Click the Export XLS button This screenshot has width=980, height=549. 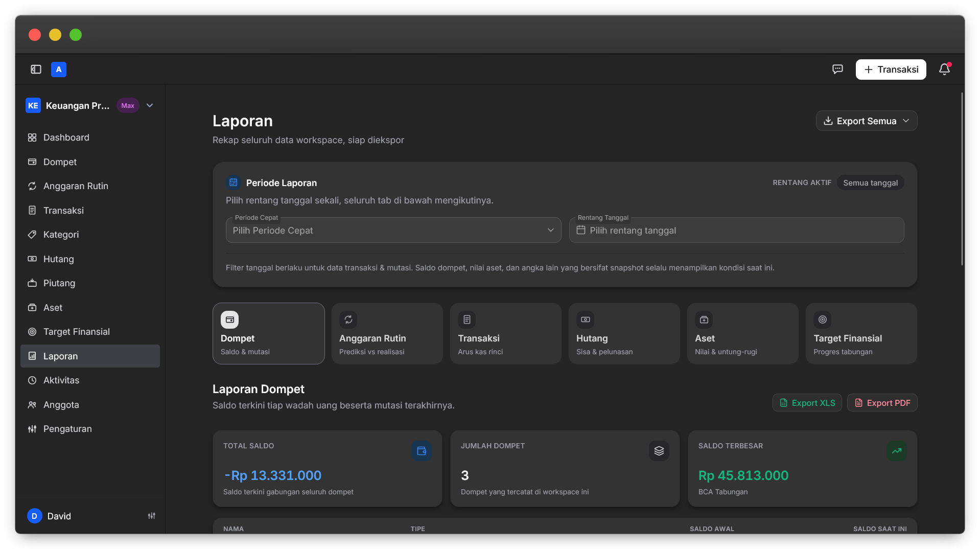[807, 403]
